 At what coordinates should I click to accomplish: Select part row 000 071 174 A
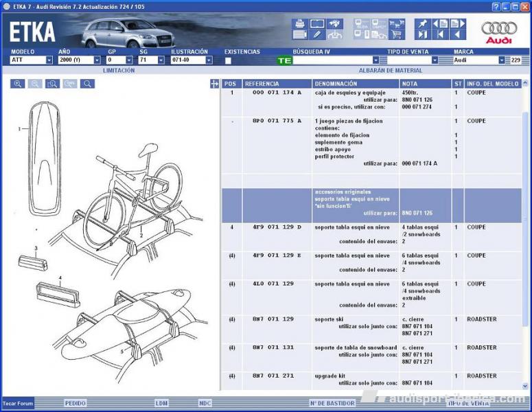371,102
